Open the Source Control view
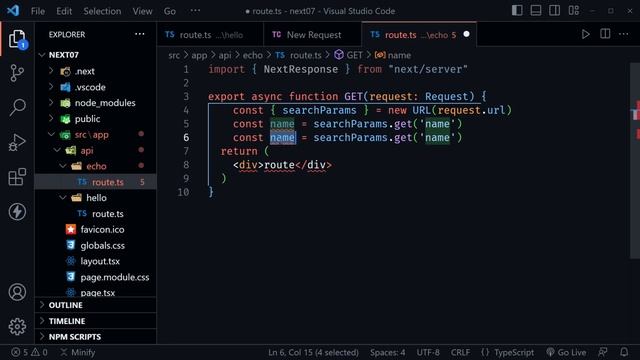 point(17,73)
